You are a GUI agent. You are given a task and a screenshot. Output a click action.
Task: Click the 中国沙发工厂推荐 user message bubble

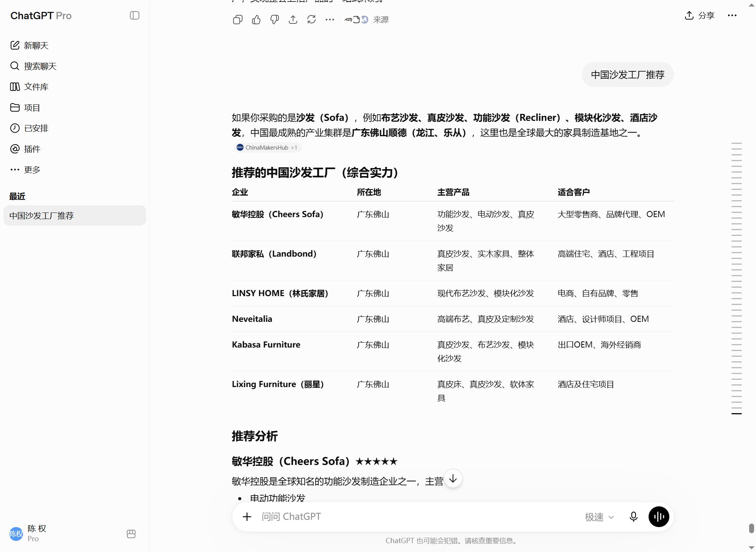[628, 74]
